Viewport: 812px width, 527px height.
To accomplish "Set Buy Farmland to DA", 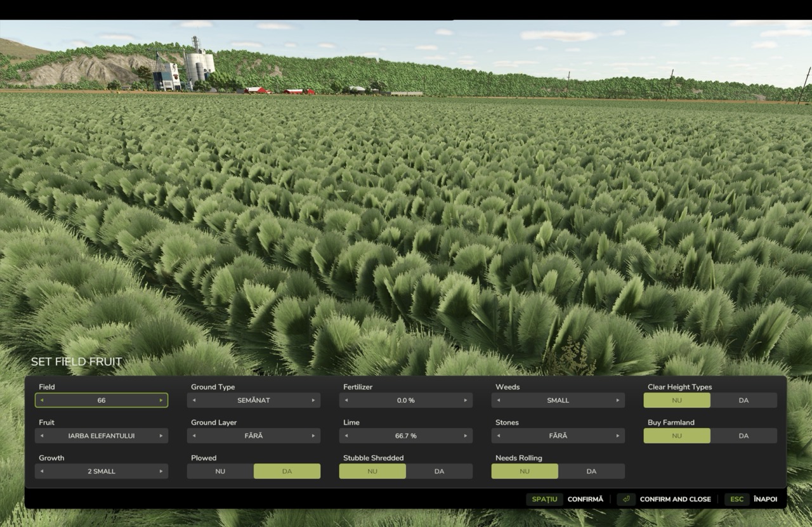I will coord(743,436).
